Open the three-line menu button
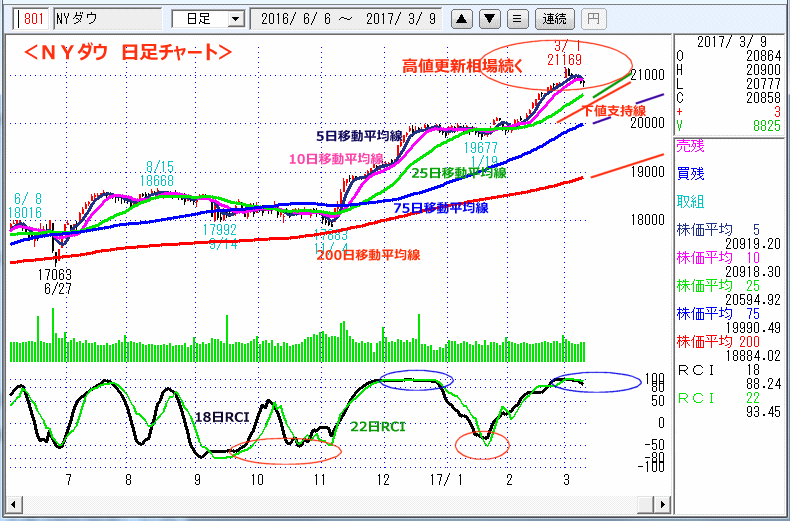The width and height of the screenshot is (790, 521). [x=516, y=18]
